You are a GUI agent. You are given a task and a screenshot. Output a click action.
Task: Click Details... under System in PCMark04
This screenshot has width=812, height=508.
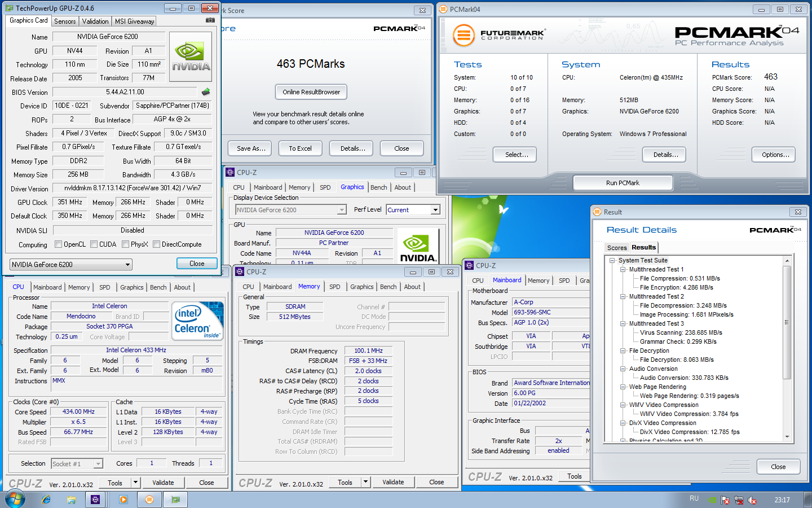coord(664,155)
